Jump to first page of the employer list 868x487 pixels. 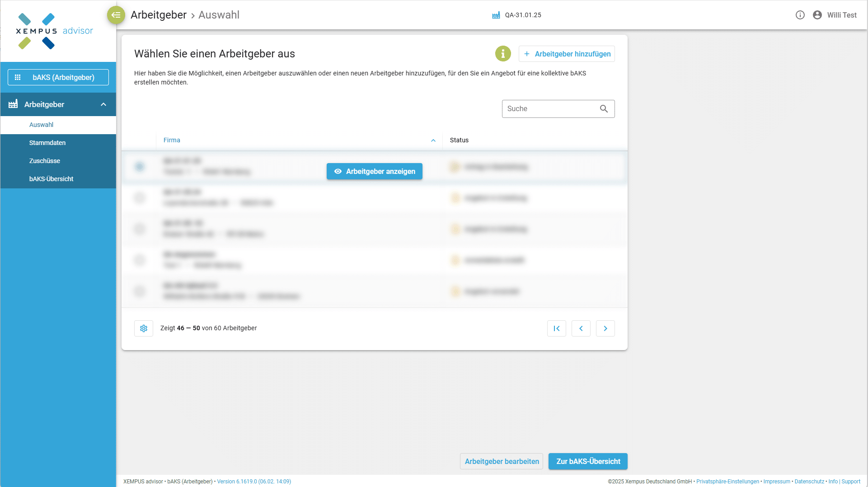(557, 328)
